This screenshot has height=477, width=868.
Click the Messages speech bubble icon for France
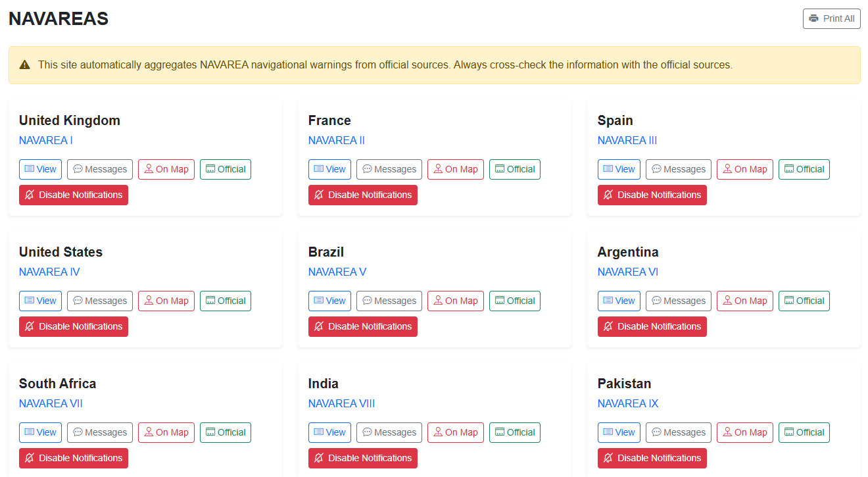368,169
